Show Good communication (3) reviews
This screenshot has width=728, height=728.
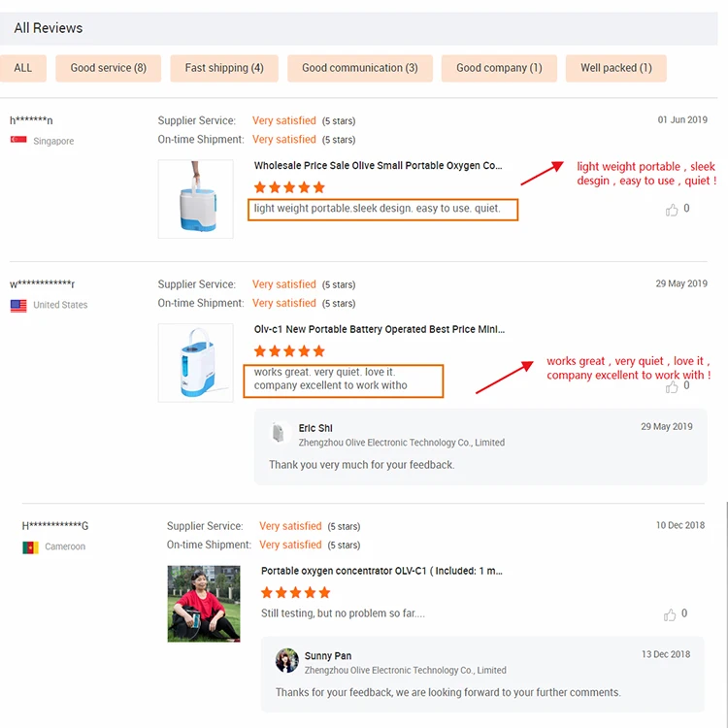359,68
